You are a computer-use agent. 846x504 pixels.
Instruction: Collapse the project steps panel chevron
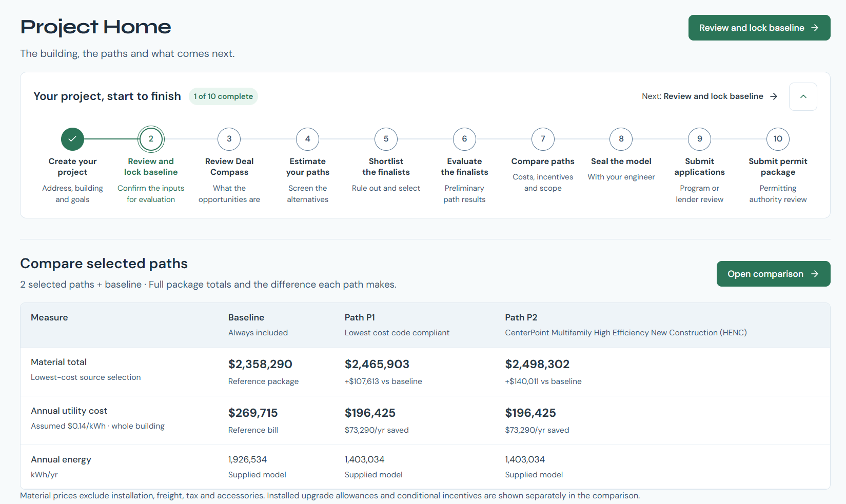pos(803,96)
